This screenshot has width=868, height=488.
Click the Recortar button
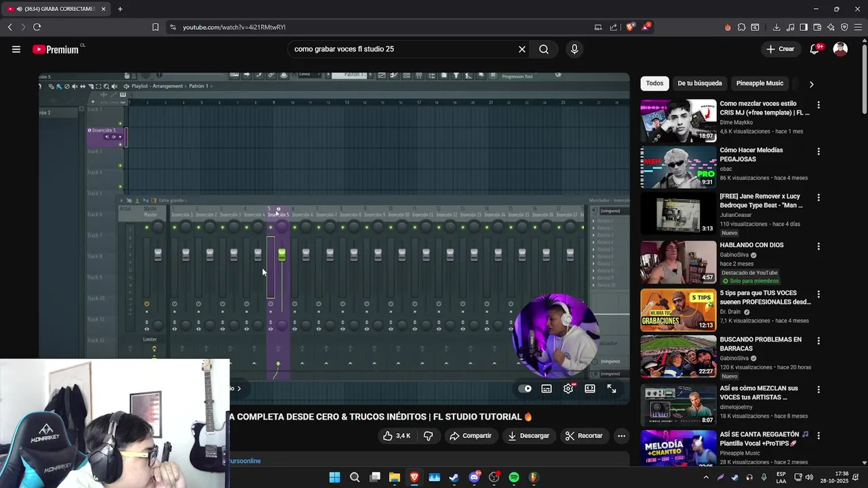(584, 436)
